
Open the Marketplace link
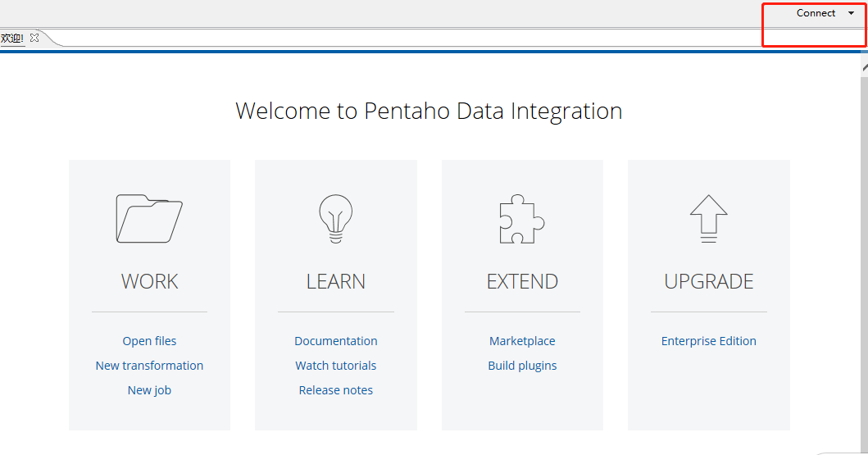(522, 341)
